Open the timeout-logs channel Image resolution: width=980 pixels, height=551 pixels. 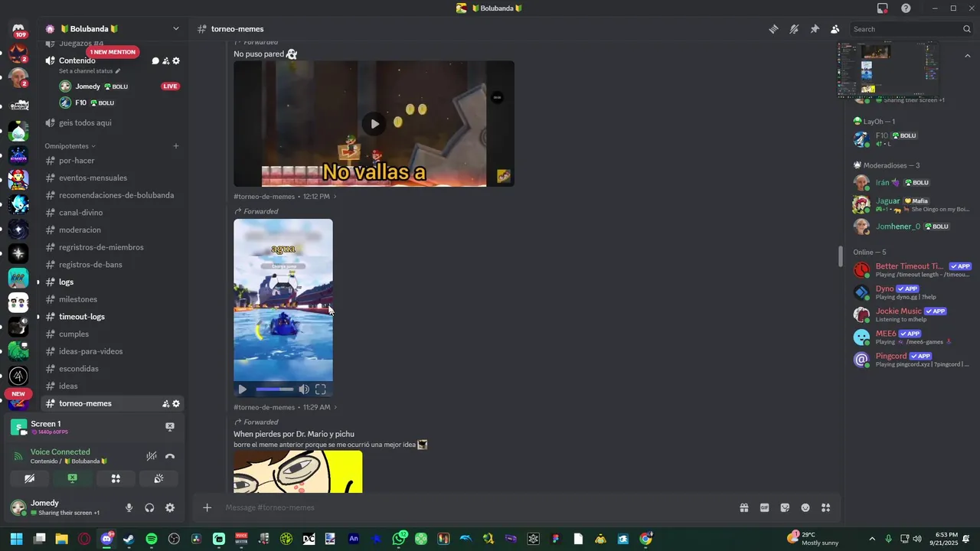(113, 317)
